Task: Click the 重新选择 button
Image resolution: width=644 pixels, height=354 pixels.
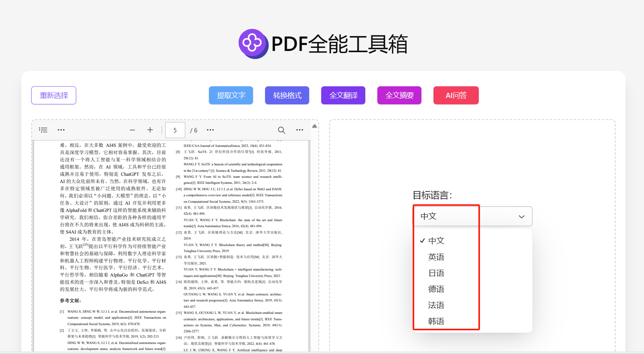Action: click(54, 96)
